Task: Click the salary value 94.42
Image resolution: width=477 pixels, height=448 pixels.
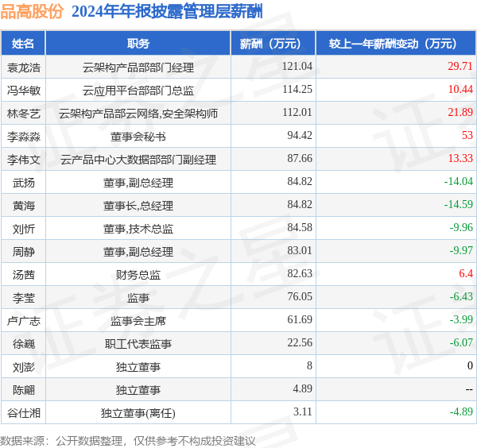Action: click(300, 136)
